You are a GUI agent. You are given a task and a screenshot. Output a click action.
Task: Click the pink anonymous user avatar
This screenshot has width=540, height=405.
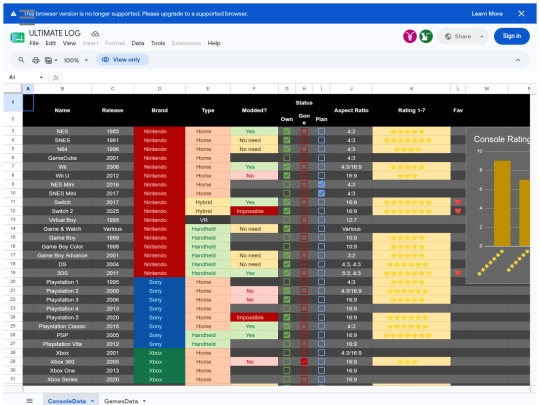410,36
